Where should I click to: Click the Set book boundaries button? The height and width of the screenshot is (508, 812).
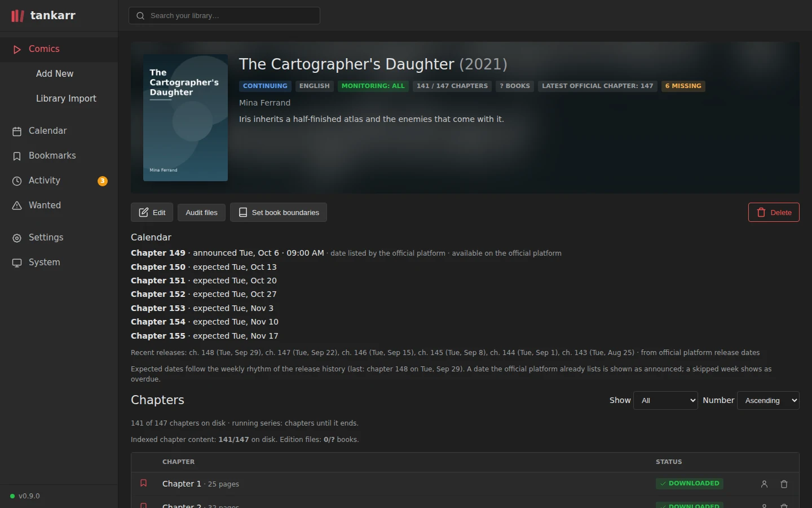(x=279, y=213)
